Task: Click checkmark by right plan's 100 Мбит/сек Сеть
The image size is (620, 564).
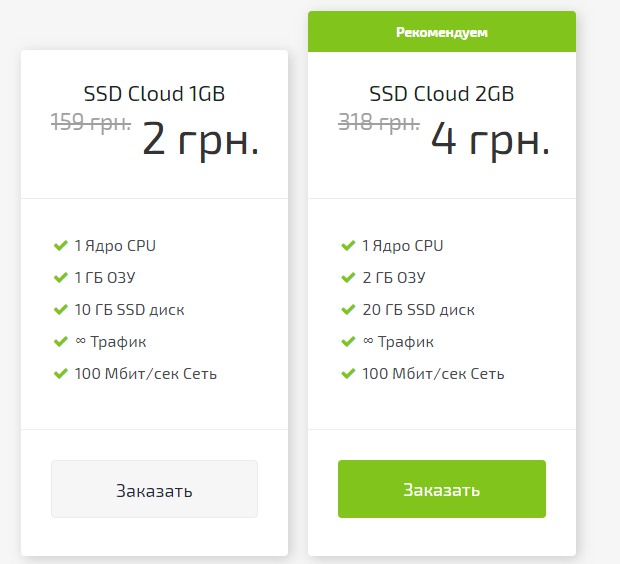Action: pos(348,374)
